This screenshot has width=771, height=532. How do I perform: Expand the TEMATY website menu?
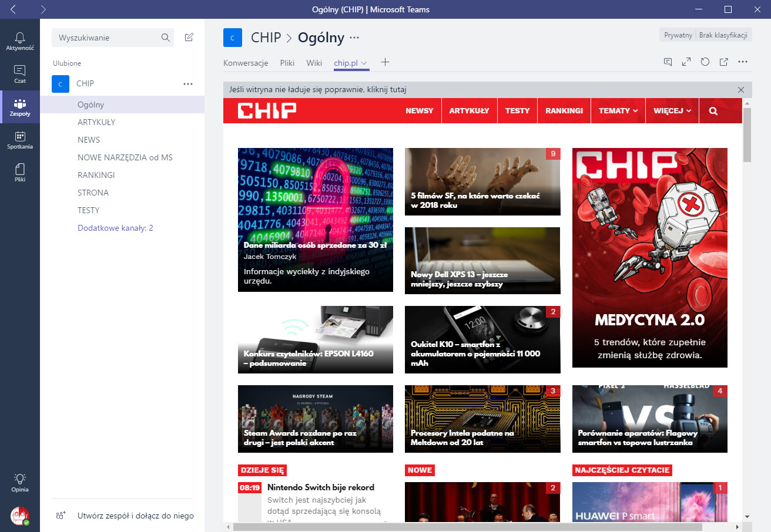618,110
